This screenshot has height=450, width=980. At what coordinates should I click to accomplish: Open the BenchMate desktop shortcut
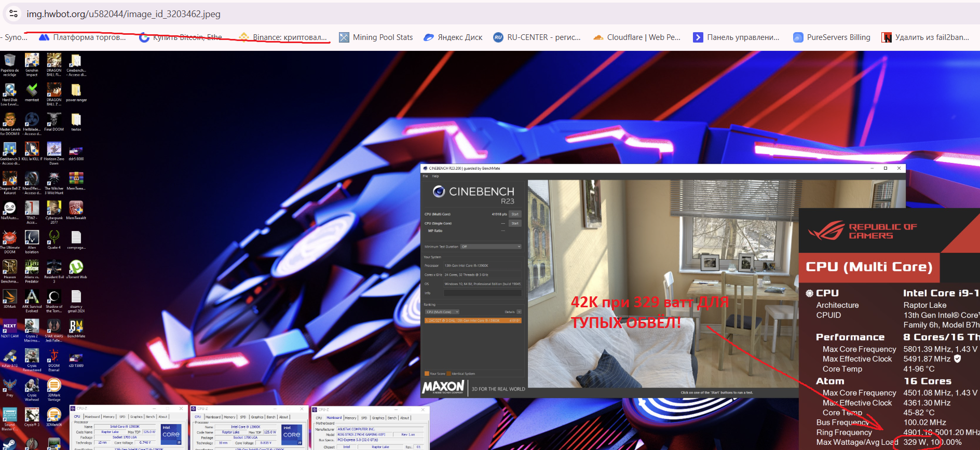click(76, 329)
